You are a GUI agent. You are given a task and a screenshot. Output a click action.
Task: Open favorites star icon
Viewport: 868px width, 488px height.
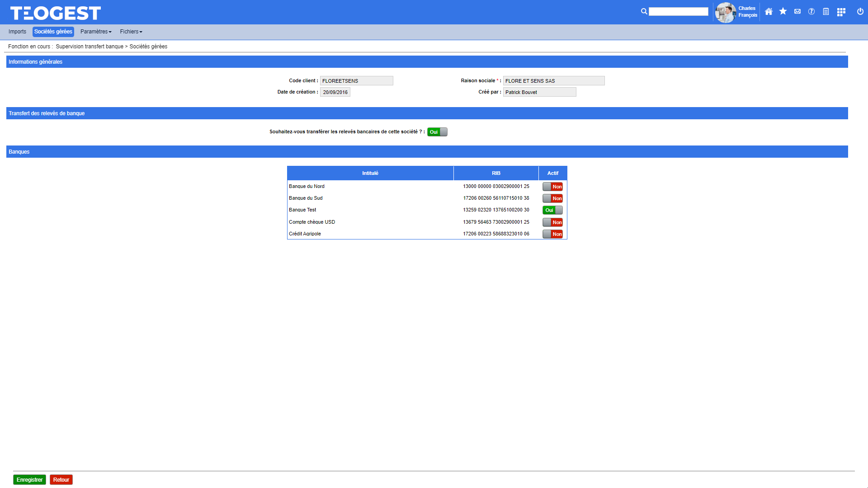click(x=783, y=12)
